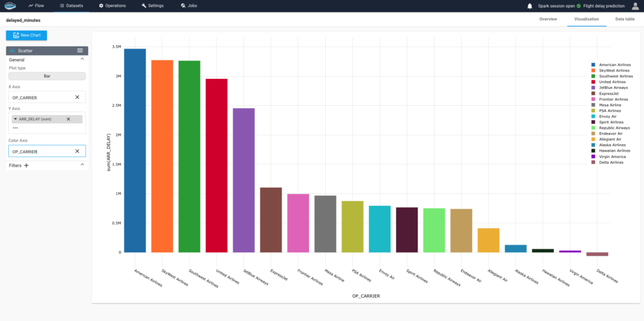Click the pink Frontier Airlines bar
The image size is (644, 321).
(298, 223)
